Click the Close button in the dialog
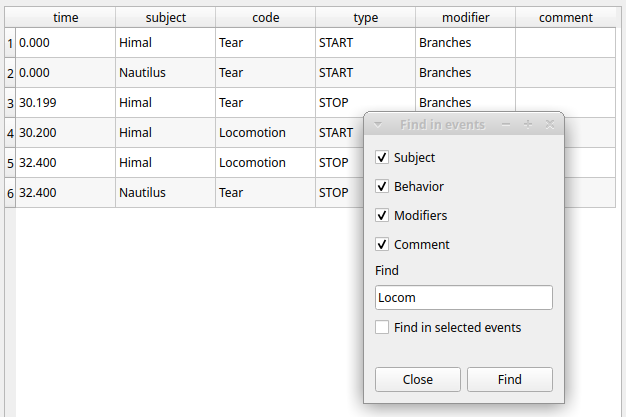This screenshot has width=626, height=417. (418, 379)
